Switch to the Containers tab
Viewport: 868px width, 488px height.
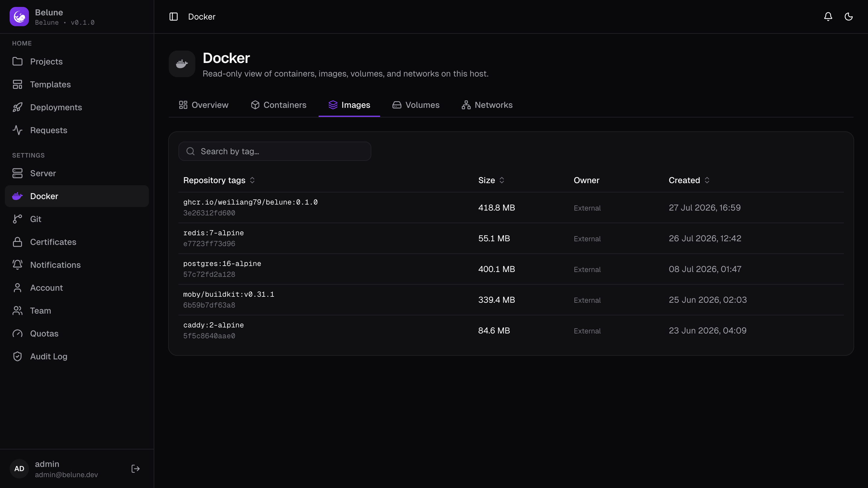pos(279,105)
